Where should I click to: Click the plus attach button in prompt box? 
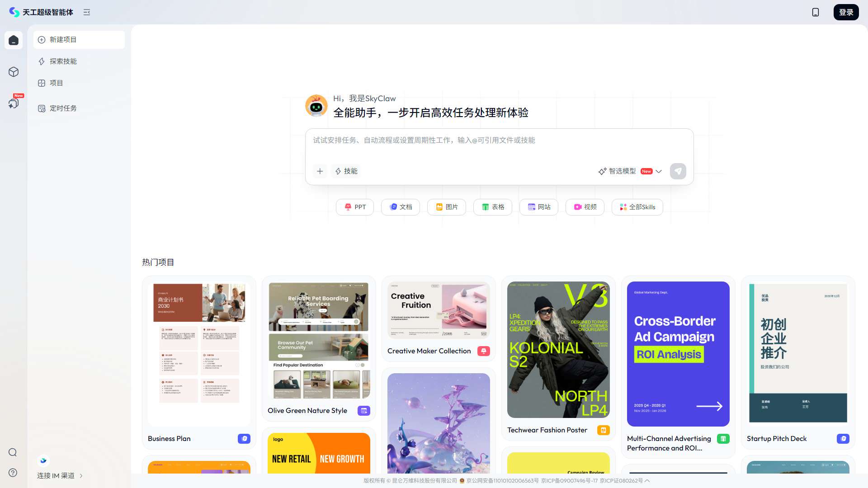pos(320,171)
